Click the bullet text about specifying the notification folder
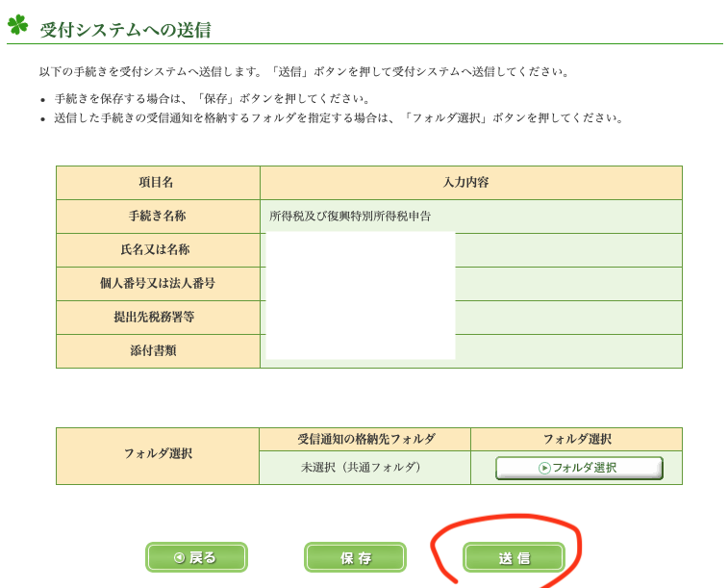Image resolution: width=728 pixels, height=588 pixels. (339, 118)
